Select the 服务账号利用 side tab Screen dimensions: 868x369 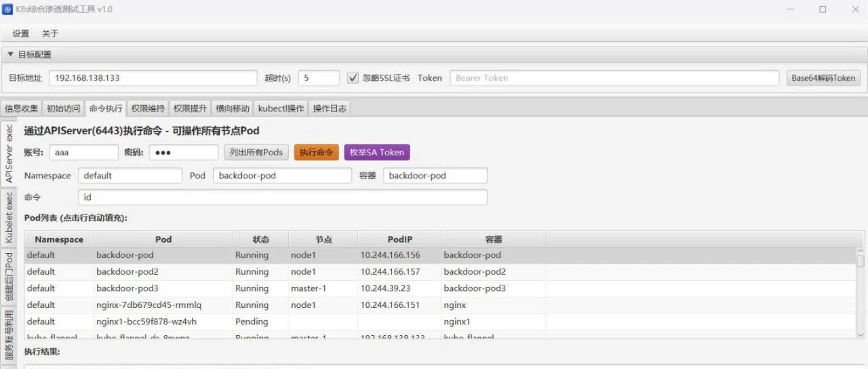click(x=9, y=335)
